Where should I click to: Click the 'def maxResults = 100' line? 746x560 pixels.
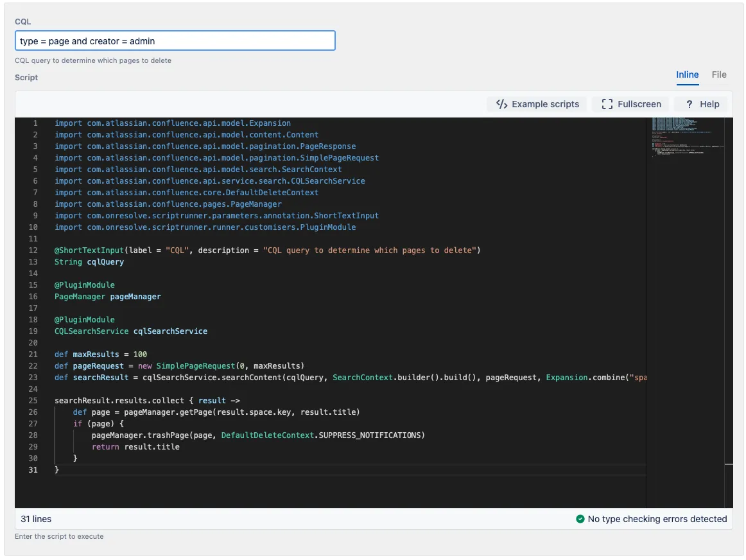(x=100, y=354)
